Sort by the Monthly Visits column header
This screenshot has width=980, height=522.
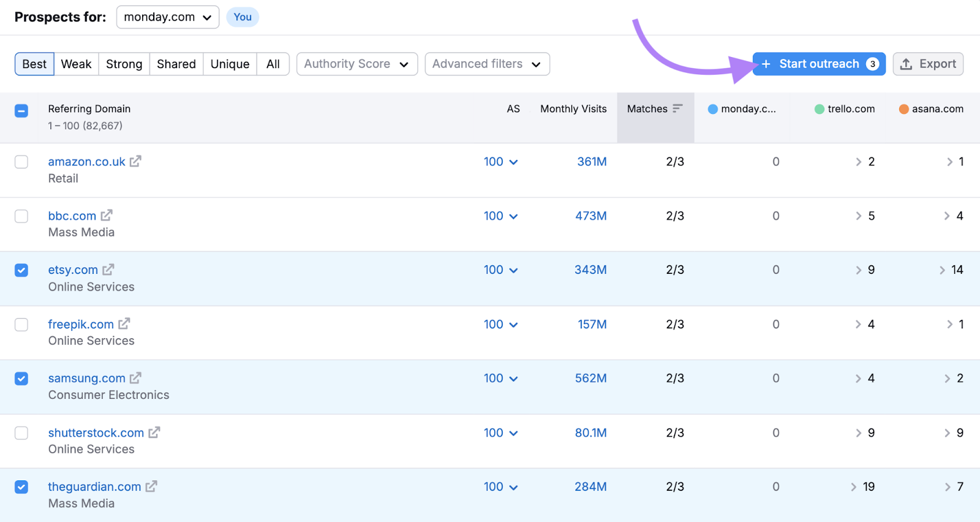(573, 108)
